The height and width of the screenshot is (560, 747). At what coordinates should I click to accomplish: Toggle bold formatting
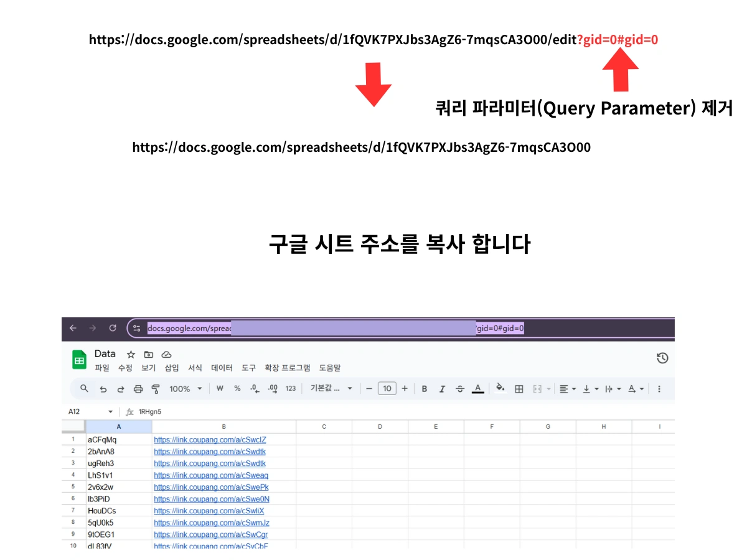tap(424, 388)
